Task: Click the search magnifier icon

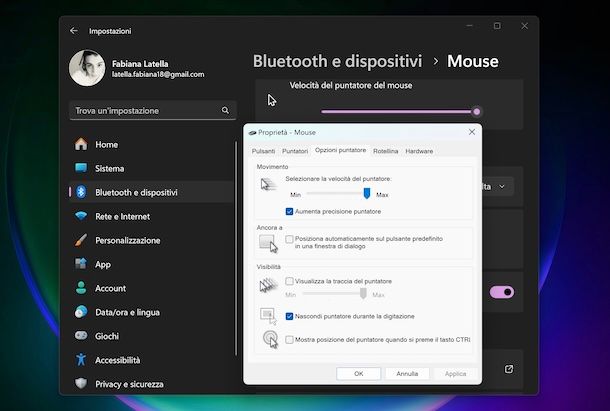Action: coord(225,111)
